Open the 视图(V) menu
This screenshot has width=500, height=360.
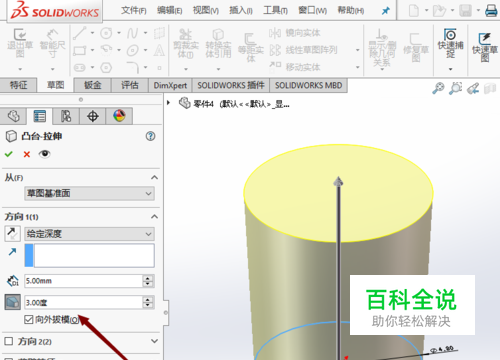206,10
